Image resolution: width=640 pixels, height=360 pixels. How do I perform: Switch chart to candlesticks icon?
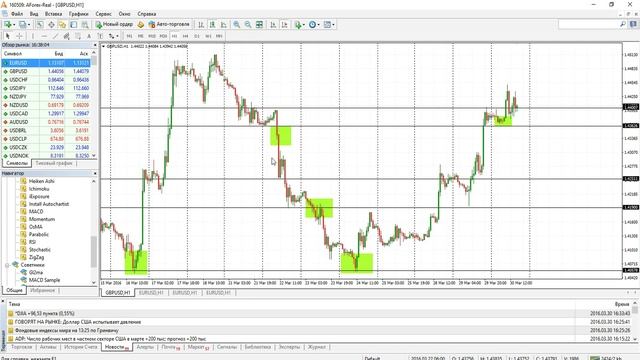[212, 25]
